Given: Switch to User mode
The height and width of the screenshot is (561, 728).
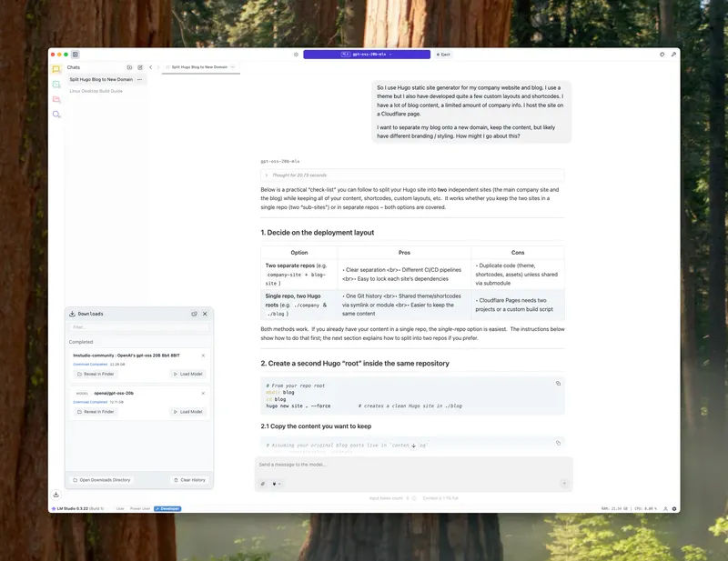Looking at the screenshot, I should pos(120,508).
